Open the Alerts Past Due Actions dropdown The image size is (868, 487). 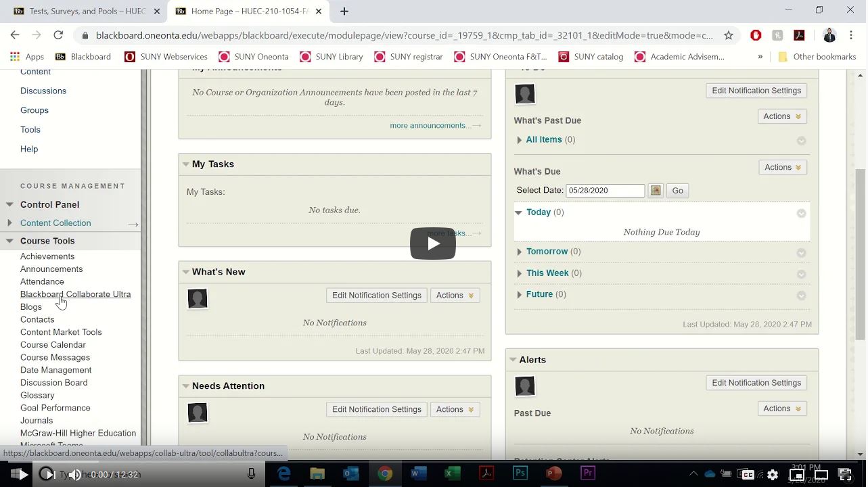click(x=782, y=409)
